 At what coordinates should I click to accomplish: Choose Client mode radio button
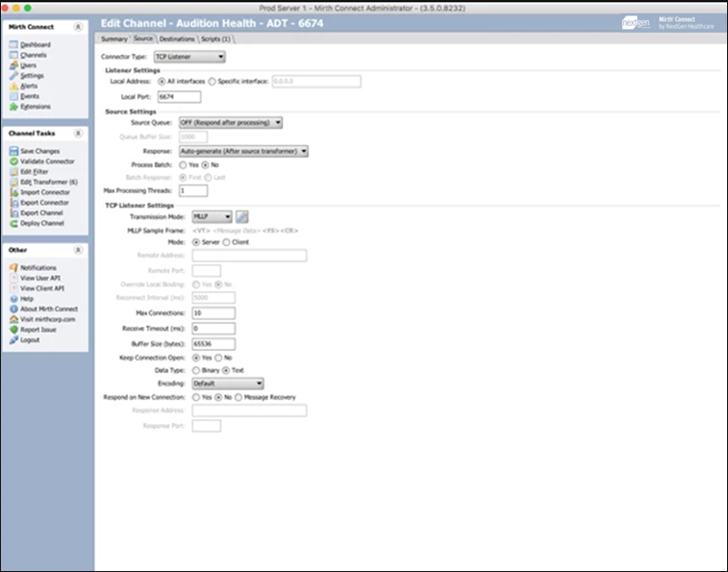(226, 242)
